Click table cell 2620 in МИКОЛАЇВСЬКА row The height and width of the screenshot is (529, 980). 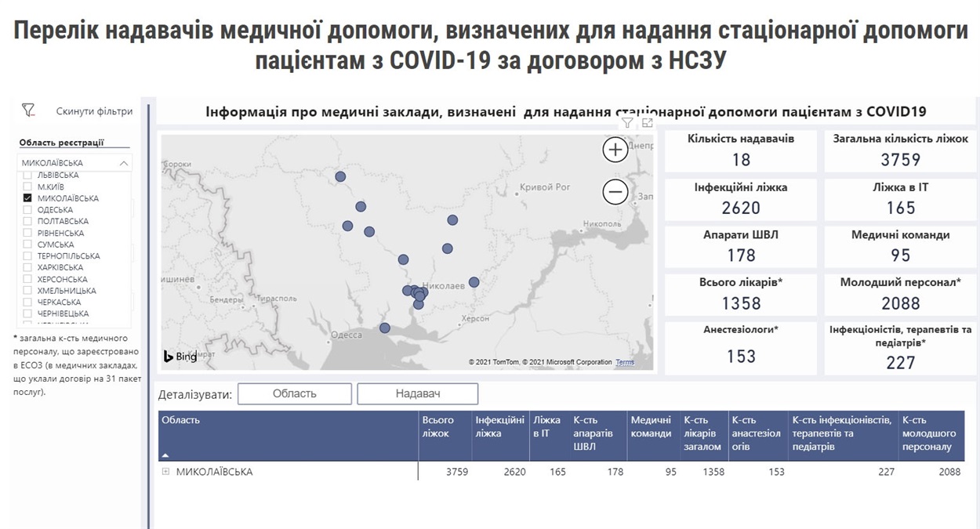pyautogui.click(x=514, y=472)
